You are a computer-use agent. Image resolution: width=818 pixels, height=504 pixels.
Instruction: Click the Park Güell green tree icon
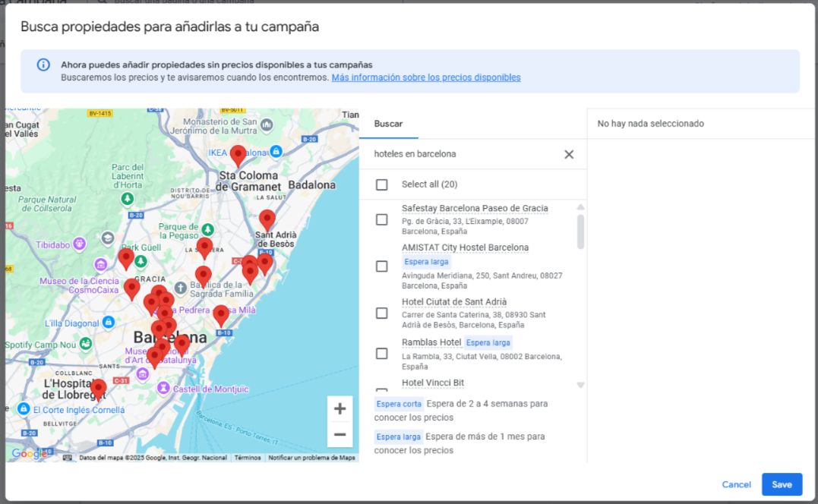point(141,260)
